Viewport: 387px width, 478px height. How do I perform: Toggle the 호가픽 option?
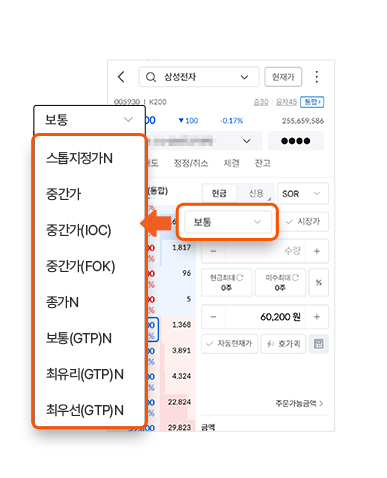[283, 344]
